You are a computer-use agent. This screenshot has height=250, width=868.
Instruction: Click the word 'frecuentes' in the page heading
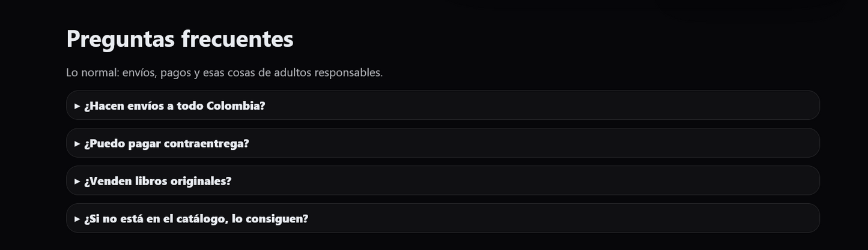(237, 39)
